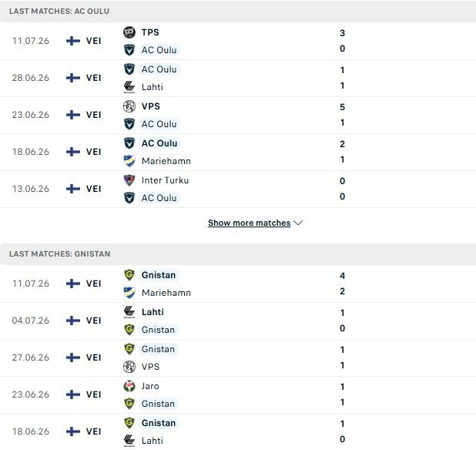476x450 pixels.
Task: Click the Jaro team crest icon
Action: tap(129, 386)
